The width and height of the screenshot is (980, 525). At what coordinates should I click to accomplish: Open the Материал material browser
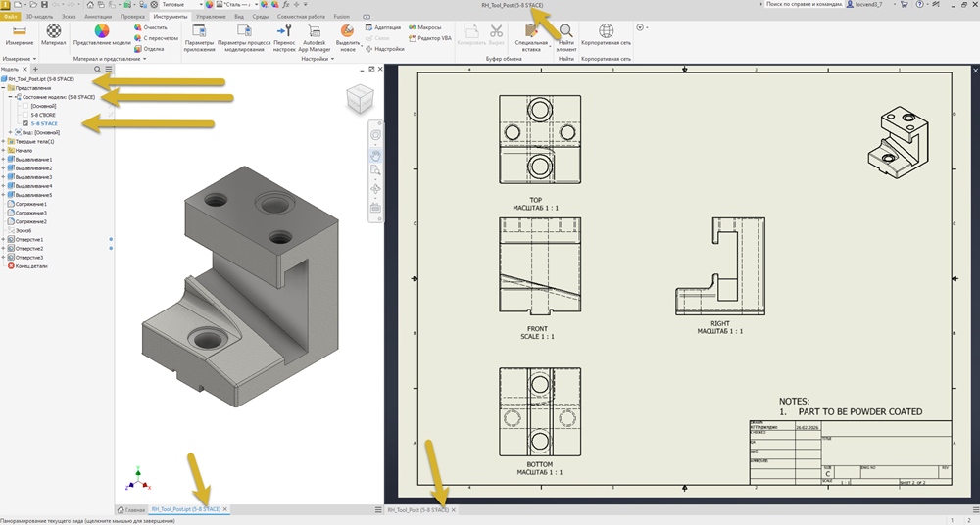point(54,35)
